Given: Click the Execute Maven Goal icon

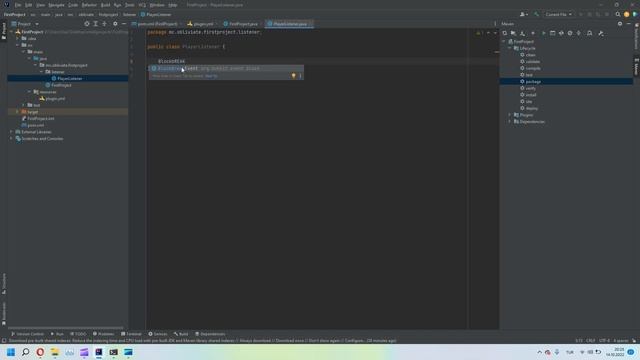Looking at the screenshot, I should (552, 33).
